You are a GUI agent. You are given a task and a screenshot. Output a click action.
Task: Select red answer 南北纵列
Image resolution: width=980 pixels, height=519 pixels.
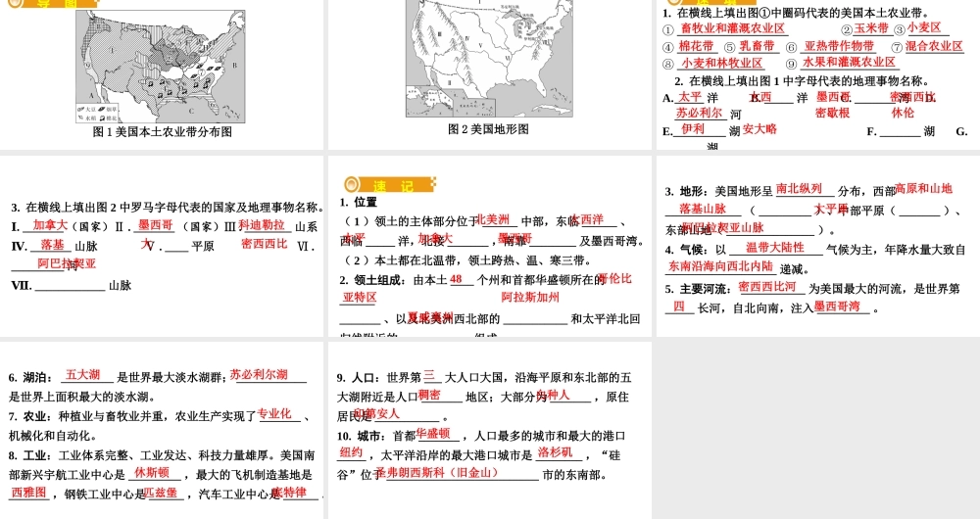point(799,189)
